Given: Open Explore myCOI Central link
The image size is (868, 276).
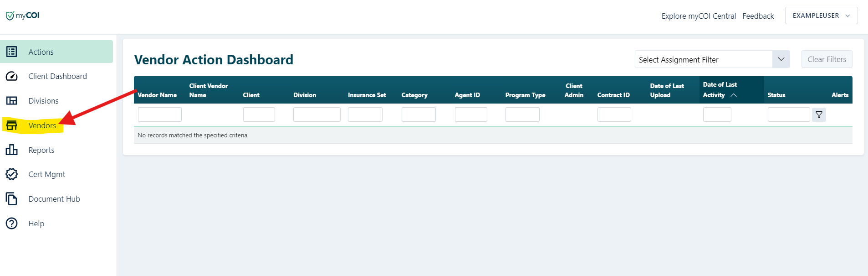Looking at the screenshot, I should click(x=699, y=16).
